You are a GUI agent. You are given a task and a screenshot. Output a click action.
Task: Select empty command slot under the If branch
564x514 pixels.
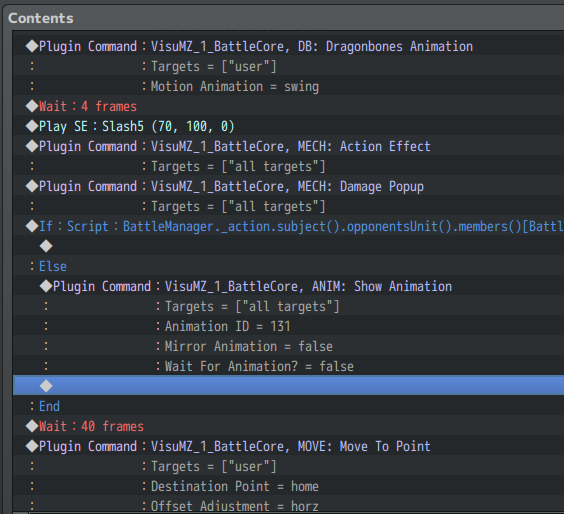click(288, 246)
